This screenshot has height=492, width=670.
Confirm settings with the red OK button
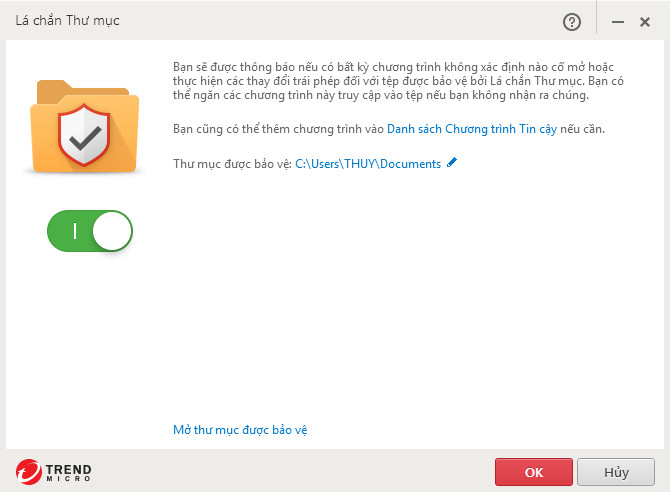tap(534, 472)
